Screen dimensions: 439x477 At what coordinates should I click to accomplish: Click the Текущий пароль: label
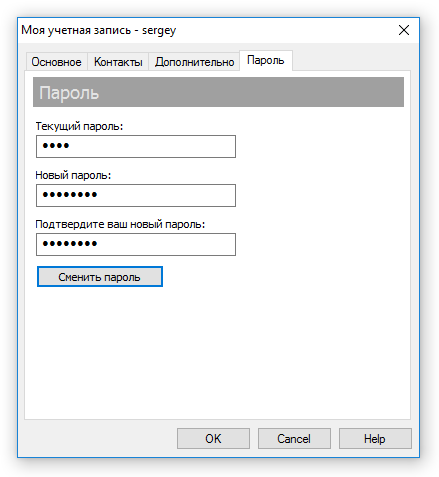coord(79,126)
